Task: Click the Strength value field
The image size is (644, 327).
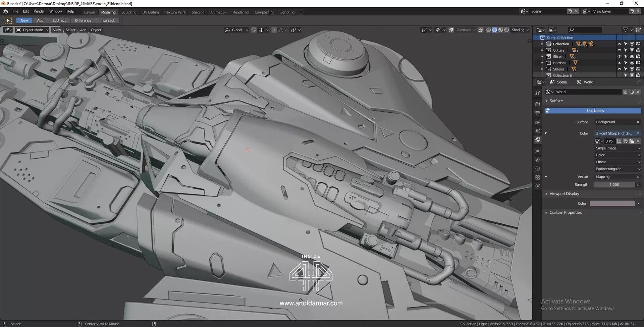Action: coord(614,185)
